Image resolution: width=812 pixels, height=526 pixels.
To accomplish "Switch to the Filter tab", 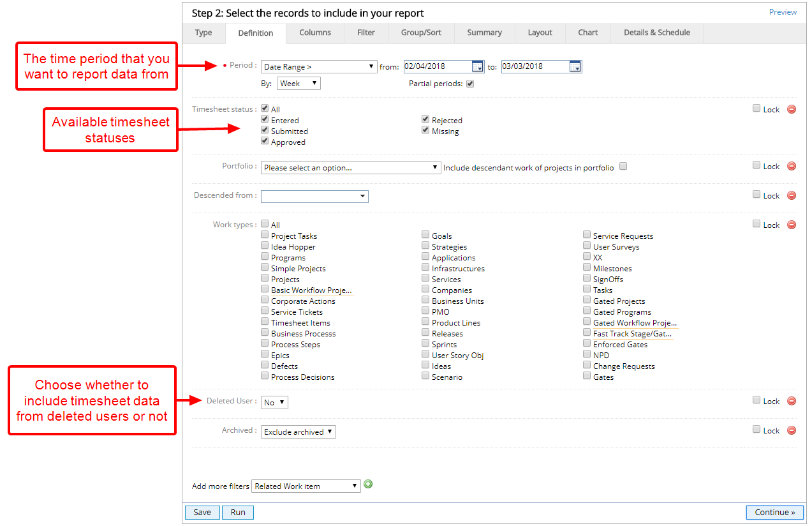I will [366, 33].
